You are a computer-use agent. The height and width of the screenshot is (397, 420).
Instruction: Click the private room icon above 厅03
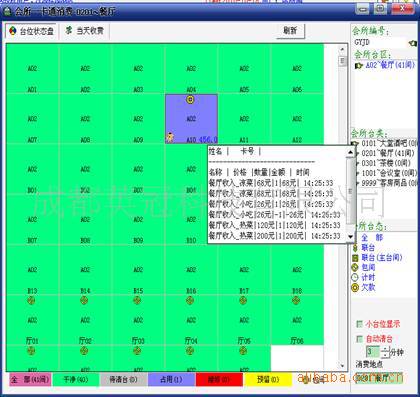[x=137, y=301]
